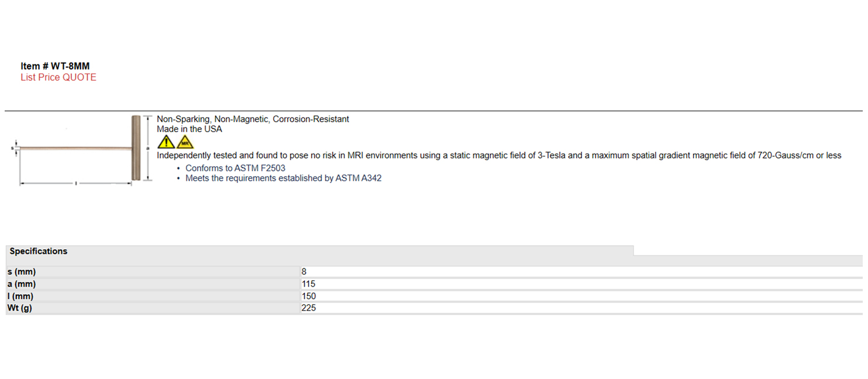The width and height of the screenshot is (868, 379).
Task: Open the T-handle wrench dimension diagram
Action: pyautogui.click(x=81, y=150)
